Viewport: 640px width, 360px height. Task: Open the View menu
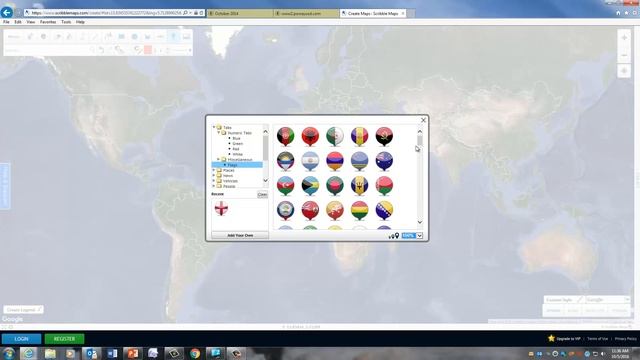(x=31, y=22)
